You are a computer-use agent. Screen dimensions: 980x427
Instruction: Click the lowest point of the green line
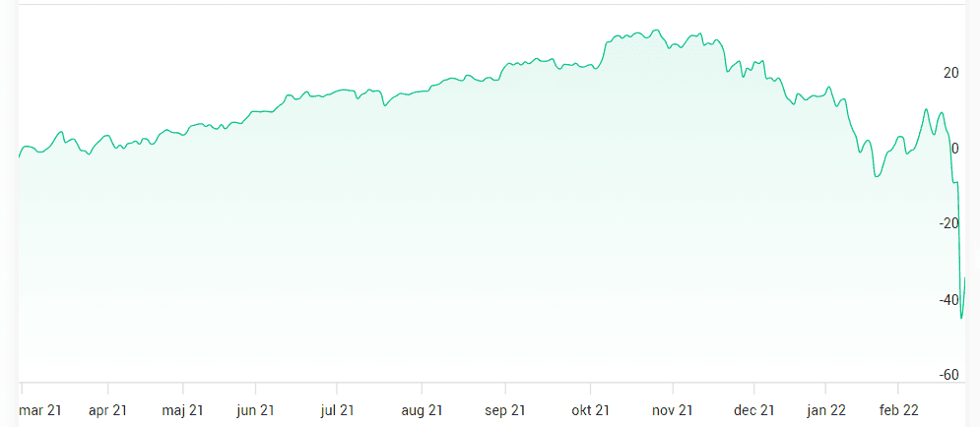click(961, 318)
